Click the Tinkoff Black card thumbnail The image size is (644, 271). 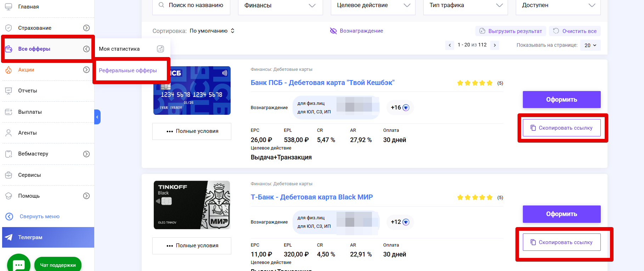click(192, 205)
